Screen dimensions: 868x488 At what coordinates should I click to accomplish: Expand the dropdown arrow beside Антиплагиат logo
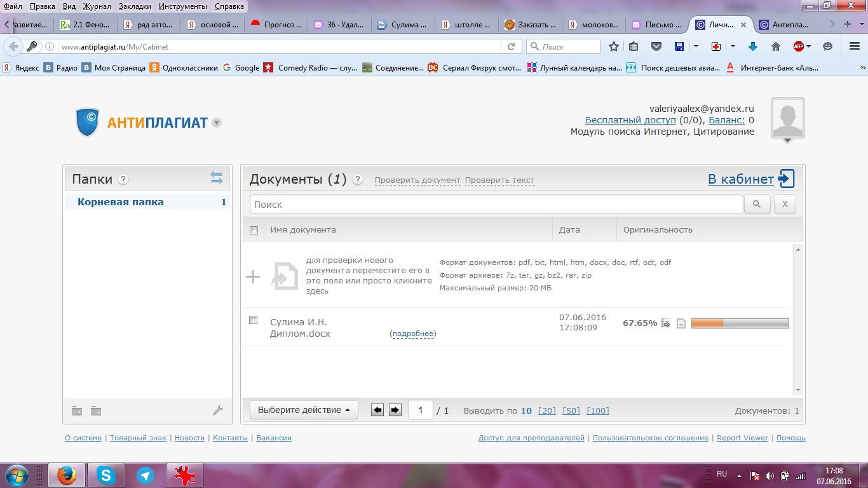(x=217, y=123)
